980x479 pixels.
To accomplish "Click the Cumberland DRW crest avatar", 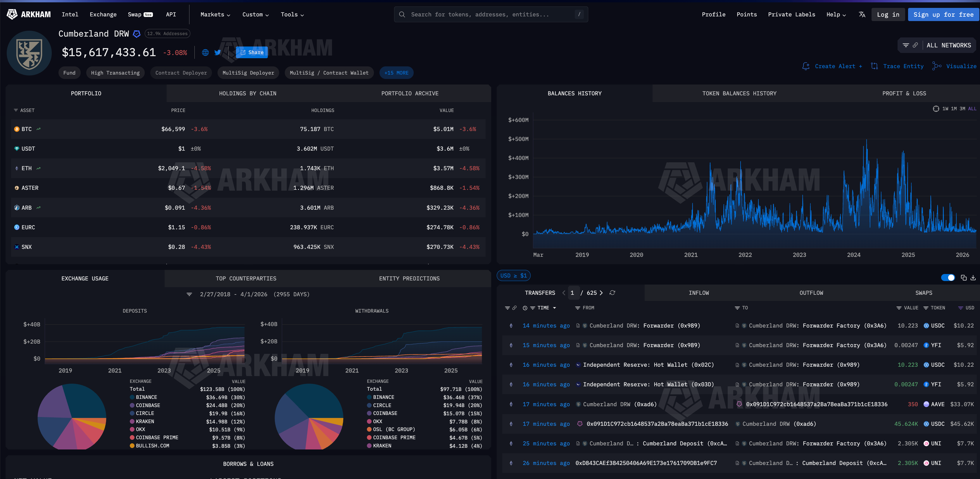I will point(29,53).
